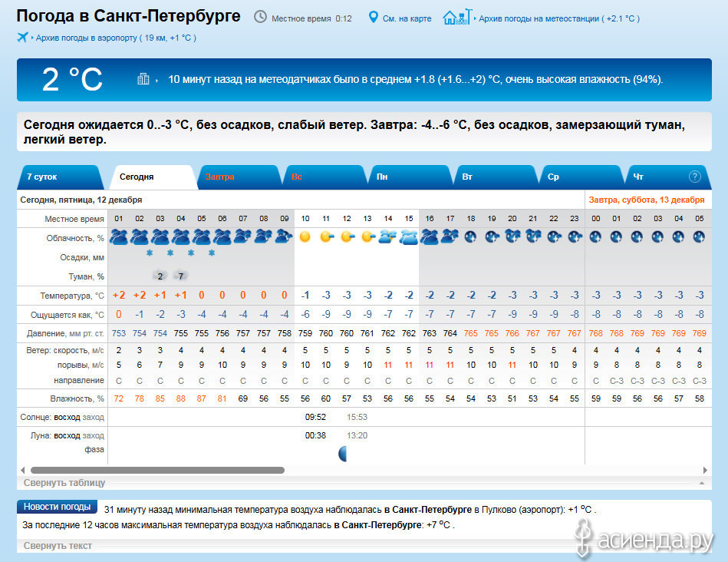Click the clock icon beside local time

click(x=261, y=17)
